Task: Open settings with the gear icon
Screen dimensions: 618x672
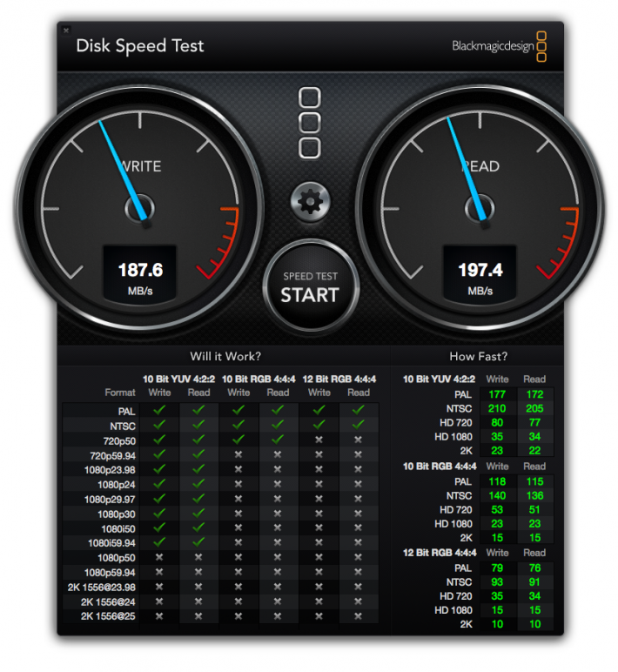Action: 310,201
